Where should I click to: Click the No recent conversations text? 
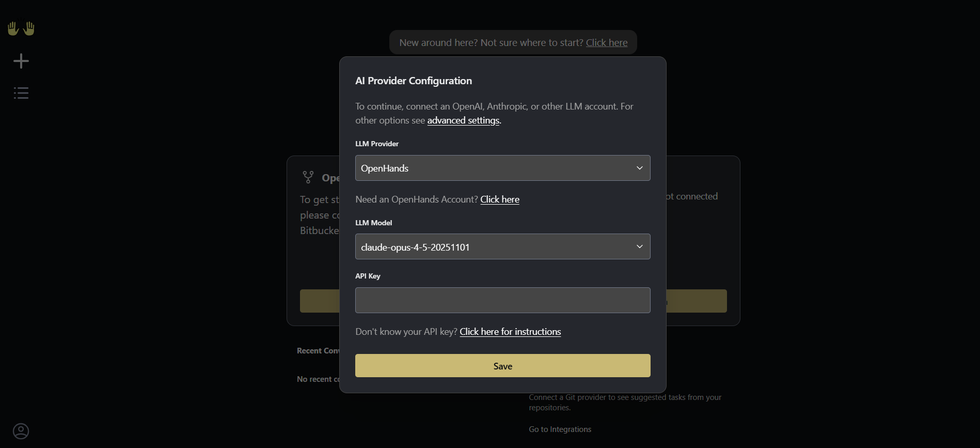click(318, 379)
